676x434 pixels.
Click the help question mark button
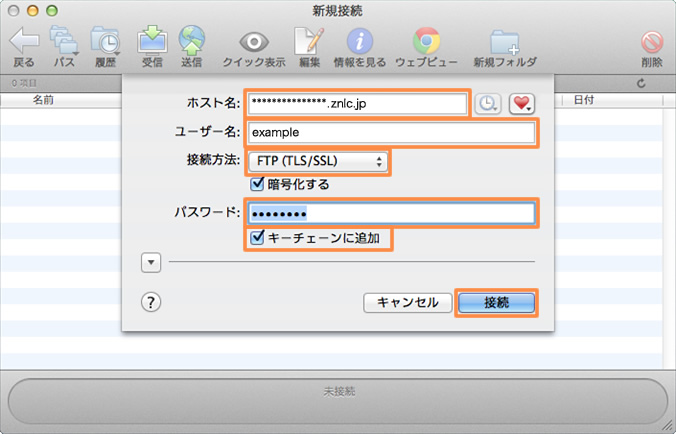pyautogui.click(x=151, y=302)
